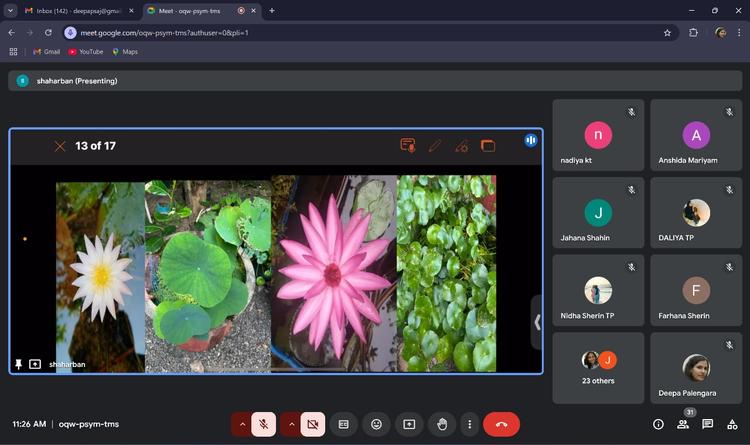Raise your hand
The height and width of the screenshot is (445, 750).
click(442, 424)
